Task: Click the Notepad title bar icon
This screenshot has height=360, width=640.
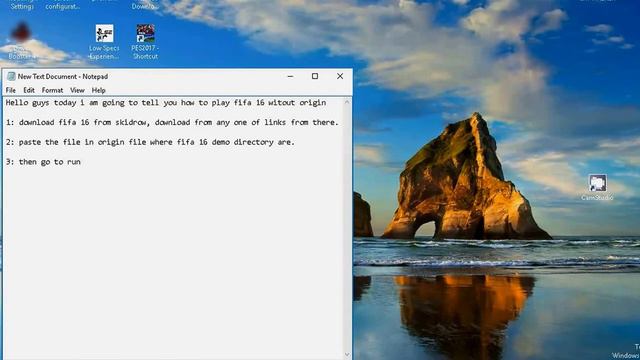Action: pos(11,76)
